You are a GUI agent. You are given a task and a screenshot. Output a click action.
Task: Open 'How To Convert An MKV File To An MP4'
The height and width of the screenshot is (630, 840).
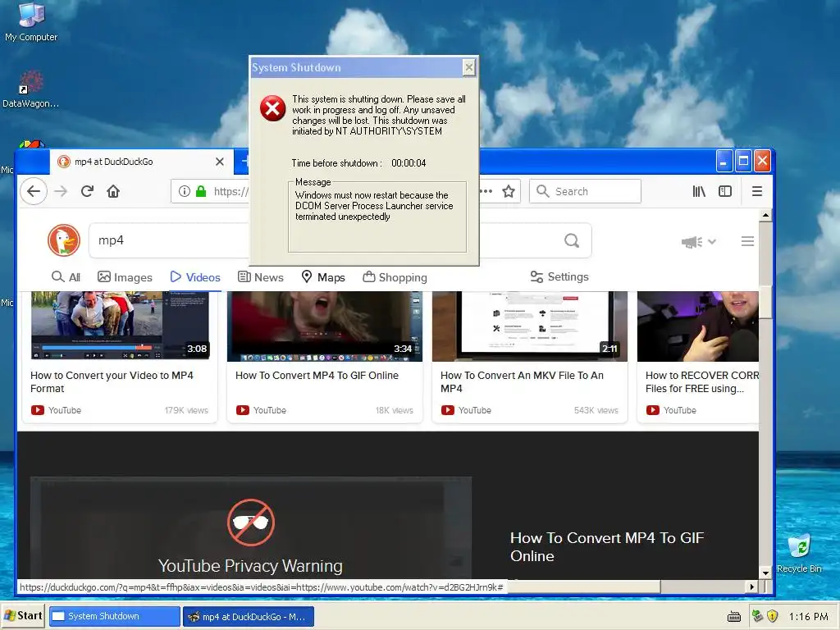[x=522, y=382]
